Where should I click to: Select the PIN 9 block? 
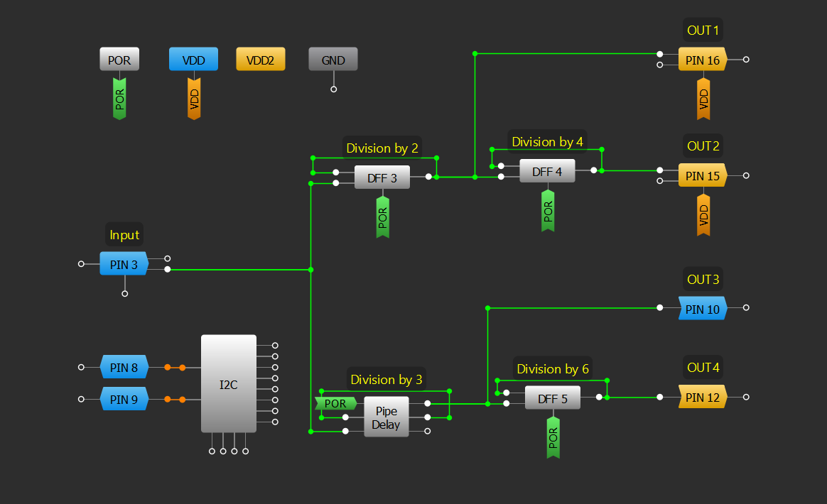(x=124, y=400)
